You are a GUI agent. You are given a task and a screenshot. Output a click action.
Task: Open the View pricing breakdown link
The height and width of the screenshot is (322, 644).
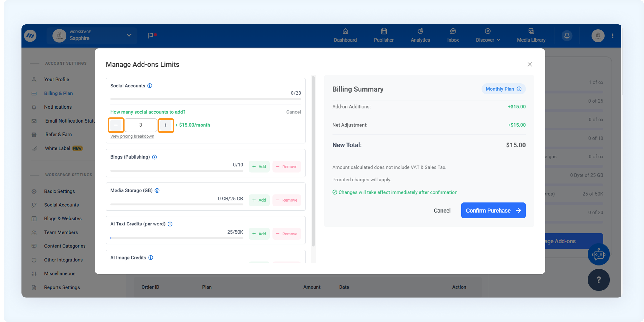pyautogui.click(x=132, y=136)
